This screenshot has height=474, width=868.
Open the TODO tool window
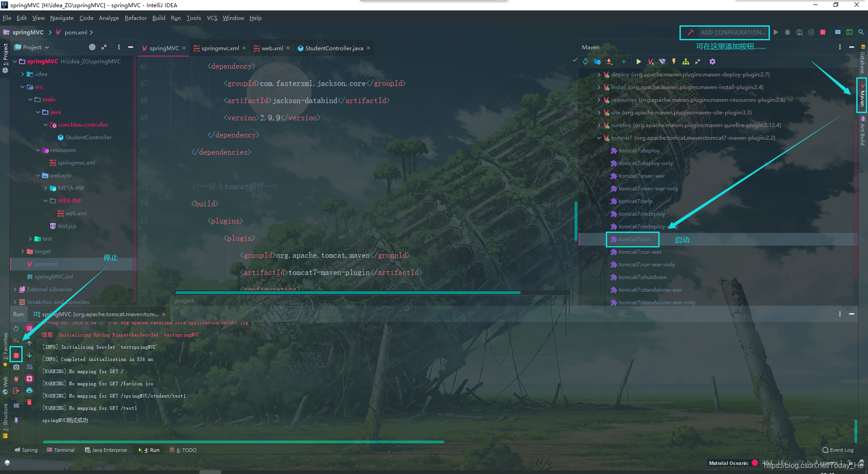pos(183,450)
